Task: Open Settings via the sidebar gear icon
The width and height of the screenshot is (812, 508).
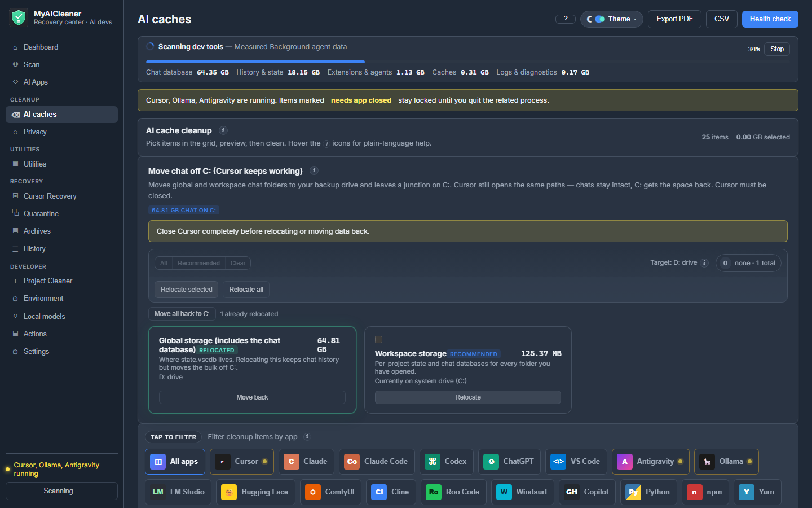Action: 16,352
